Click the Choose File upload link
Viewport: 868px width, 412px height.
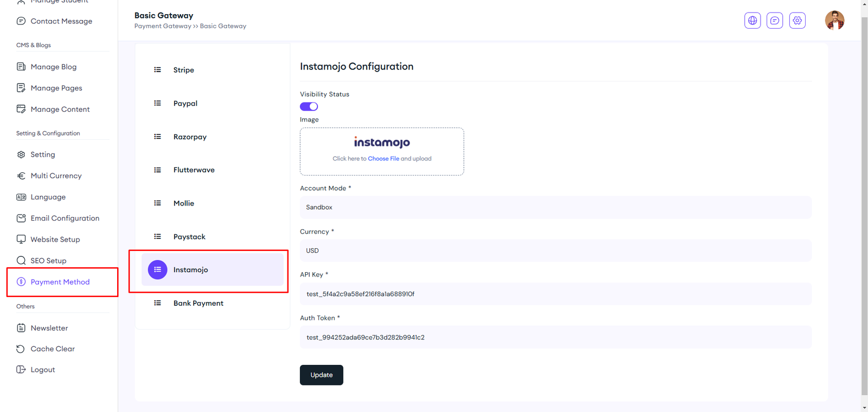point(383,159)
